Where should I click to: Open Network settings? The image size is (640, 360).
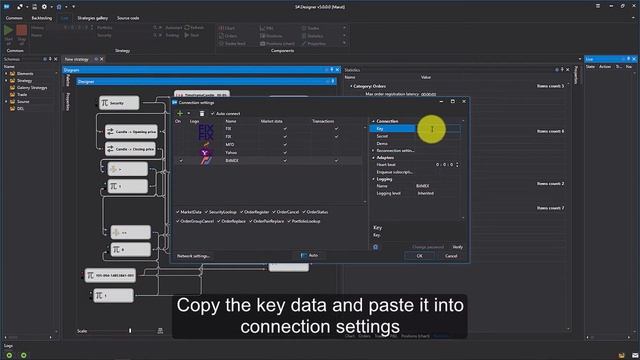click(x=193, y=256)
